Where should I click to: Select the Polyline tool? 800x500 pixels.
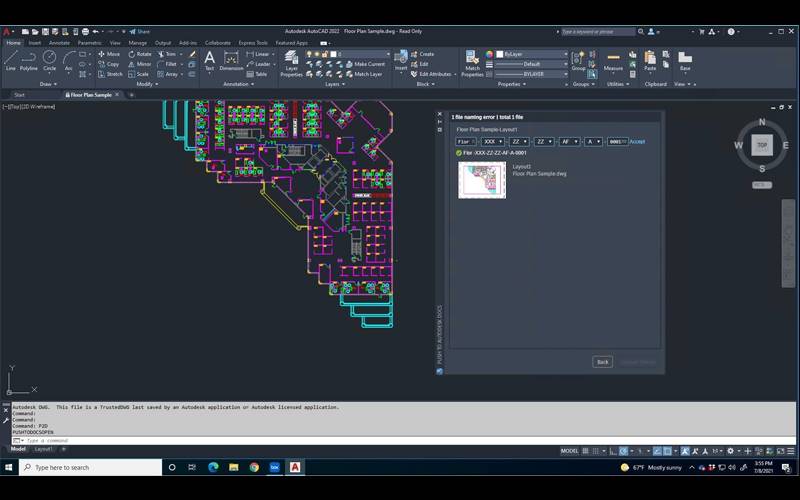coord(29,60)
